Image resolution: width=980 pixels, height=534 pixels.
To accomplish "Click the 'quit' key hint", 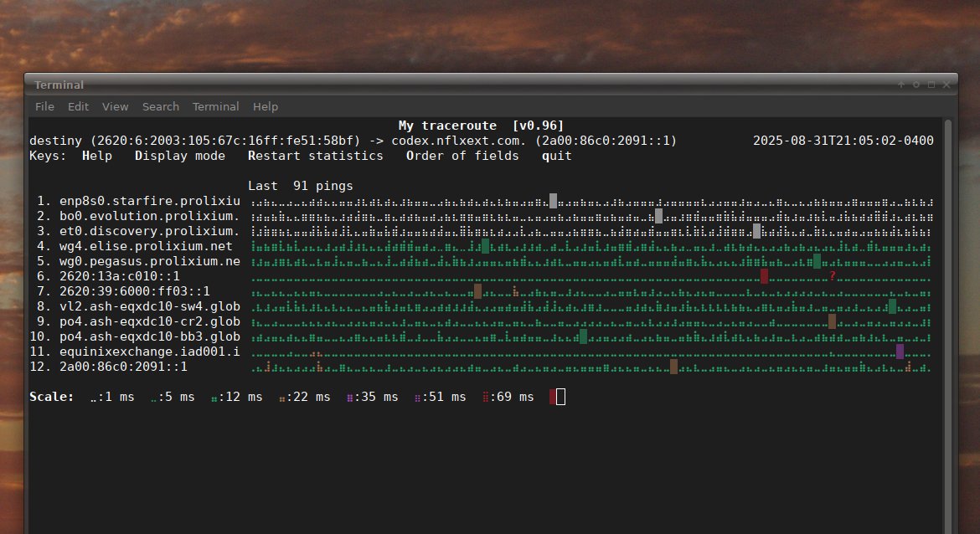I will pyautogui.click(x=557, y=156).
